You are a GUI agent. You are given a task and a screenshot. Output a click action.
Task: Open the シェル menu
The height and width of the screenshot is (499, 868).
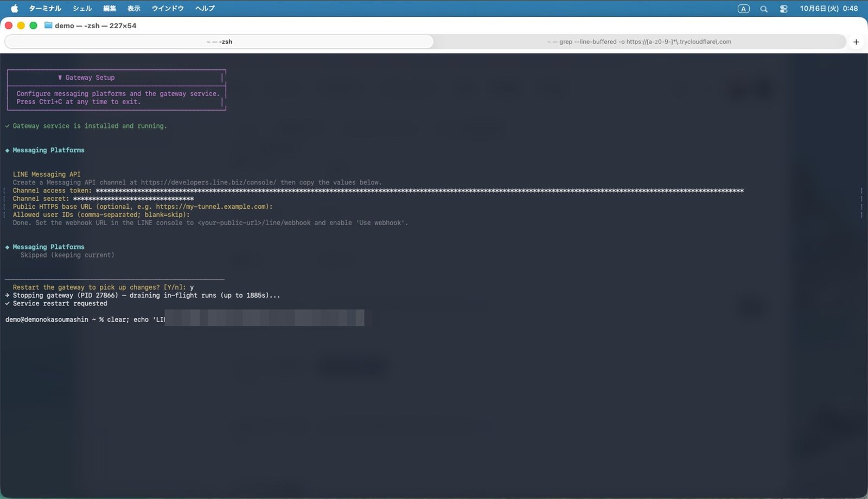pyautogui.click(x=82, y=9)
